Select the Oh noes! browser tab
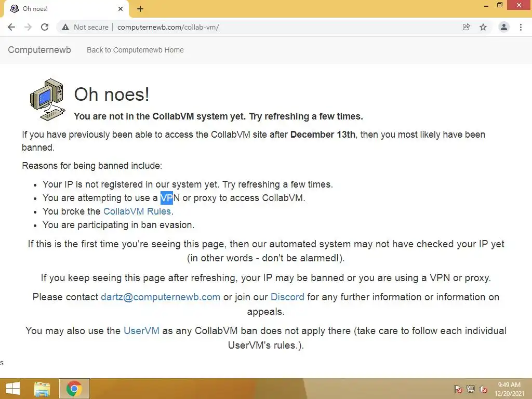Screen dimensions: 532x399 [x=66, y=9]
